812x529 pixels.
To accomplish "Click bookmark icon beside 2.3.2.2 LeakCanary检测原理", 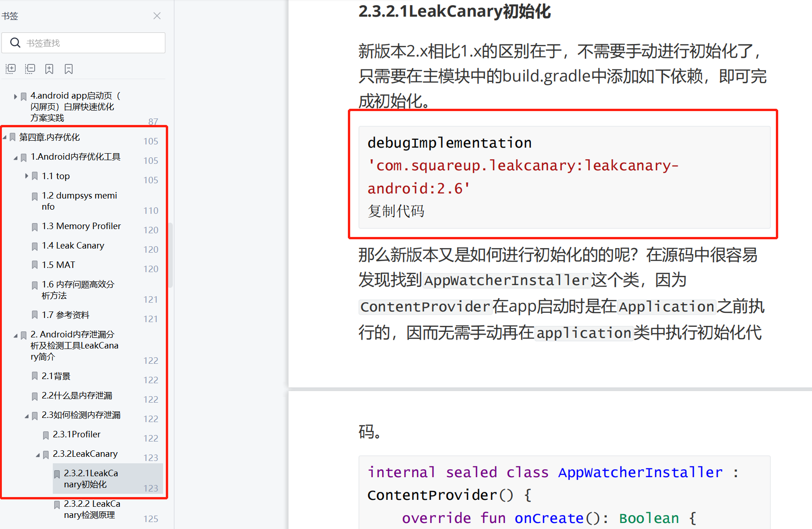I will pos(57,504).
